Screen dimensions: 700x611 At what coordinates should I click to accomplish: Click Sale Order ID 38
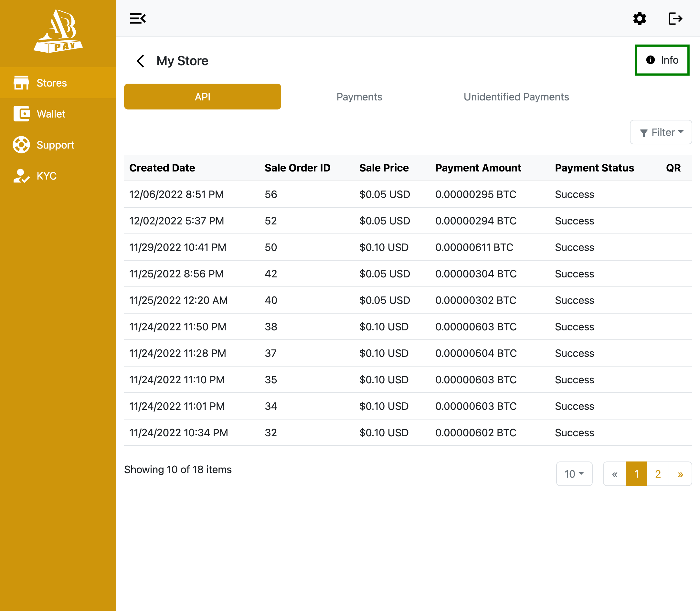(271, 326)
